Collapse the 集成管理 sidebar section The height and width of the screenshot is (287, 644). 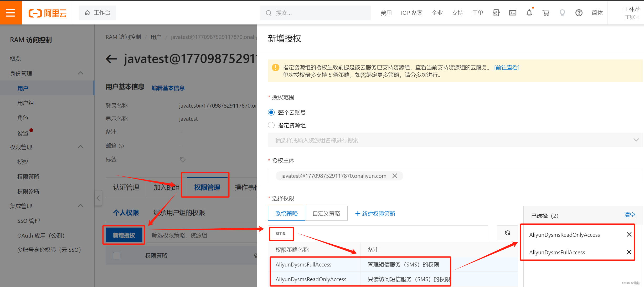pyautogui.click(x=81, y=206)
